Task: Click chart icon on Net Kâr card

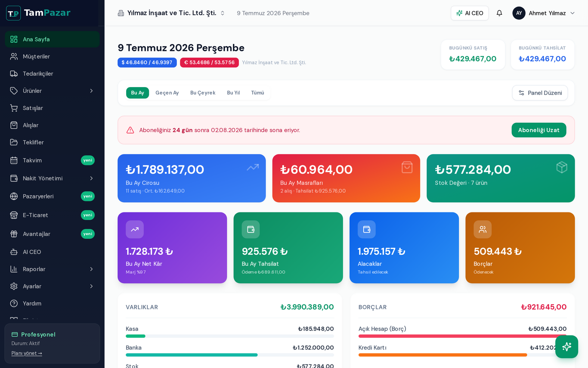Action: point(135,229)
